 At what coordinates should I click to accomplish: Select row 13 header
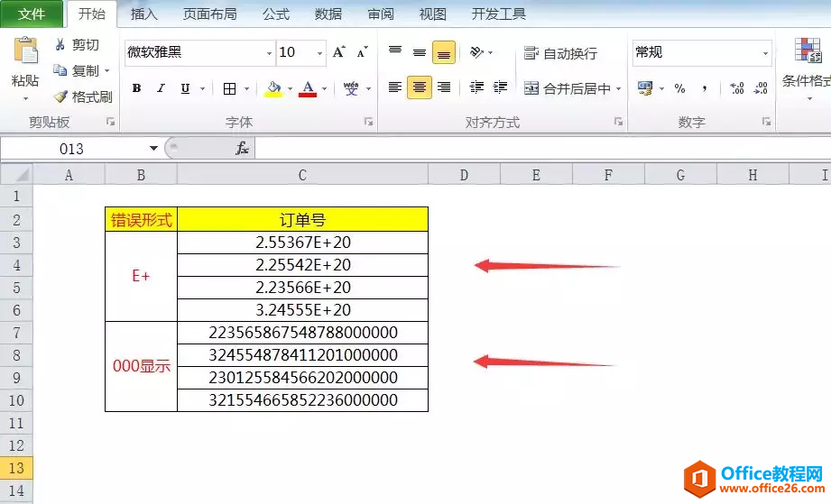(16, 468)
